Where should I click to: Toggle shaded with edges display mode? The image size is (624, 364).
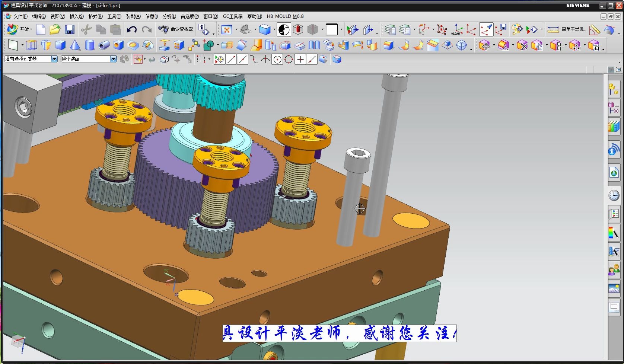point(265,29)
